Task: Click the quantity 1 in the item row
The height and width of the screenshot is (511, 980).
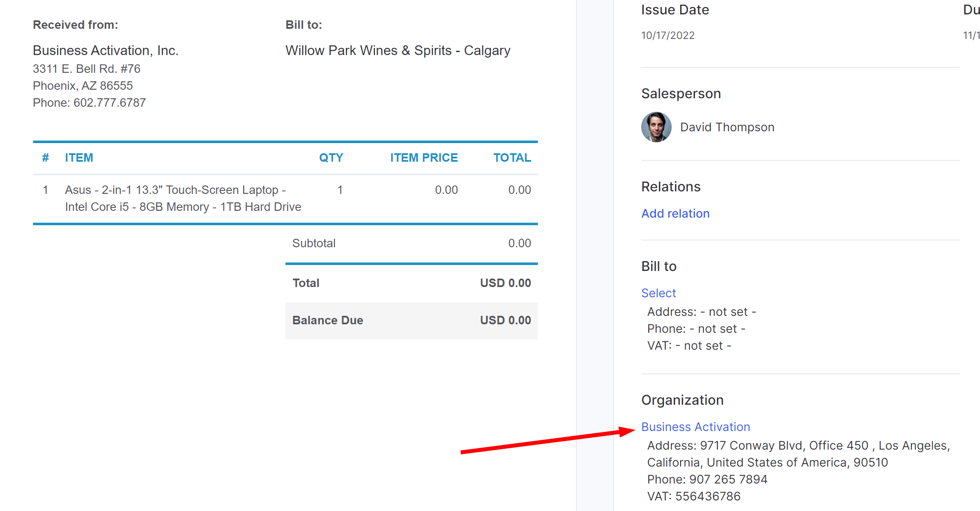Action: pos(340,190)
